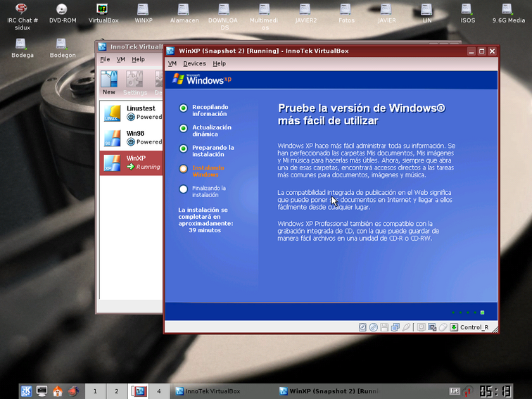The height and width of the screenshot is (399, 532).
Task: Open the Fotos drive icon
Action: click(346, 13)
